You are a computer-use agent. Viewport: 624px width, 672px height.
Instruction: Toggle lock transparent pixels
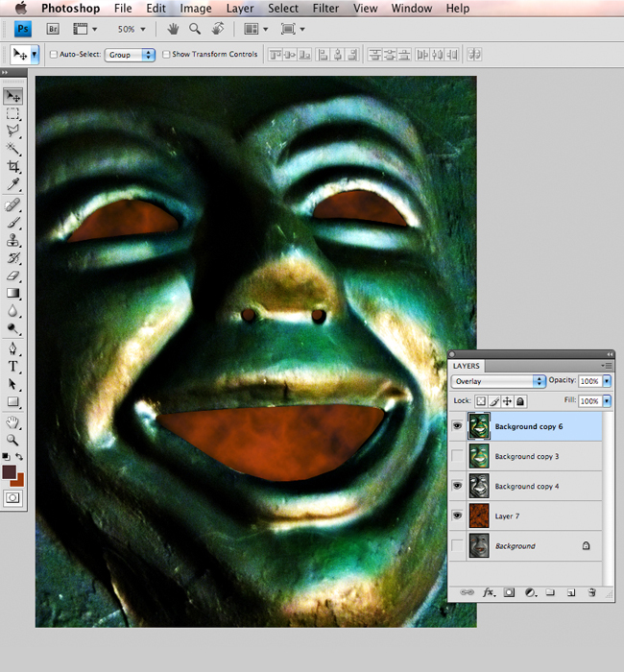pos(481,401)
